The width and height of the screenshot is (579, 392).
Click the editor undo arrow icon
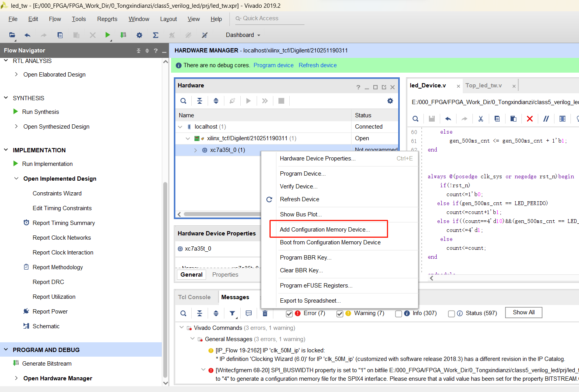click(448, 119)
